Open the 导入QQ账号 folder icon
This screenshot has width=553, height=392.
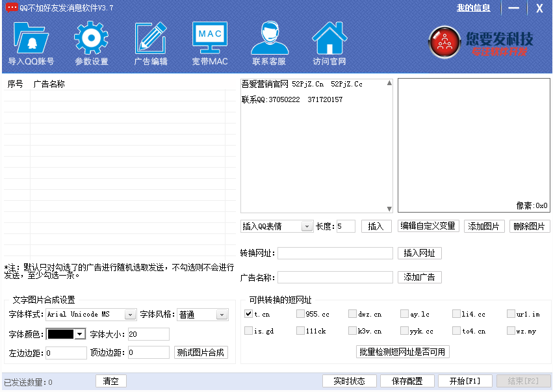pyautogui.click(x=31, y=39)
